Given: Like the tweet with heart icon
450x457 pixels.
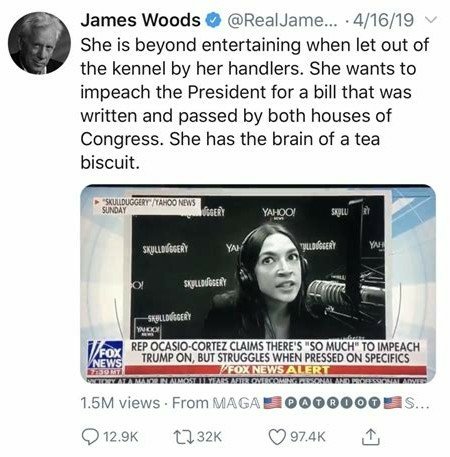Looking at the screenshot, I should [277, 437].
